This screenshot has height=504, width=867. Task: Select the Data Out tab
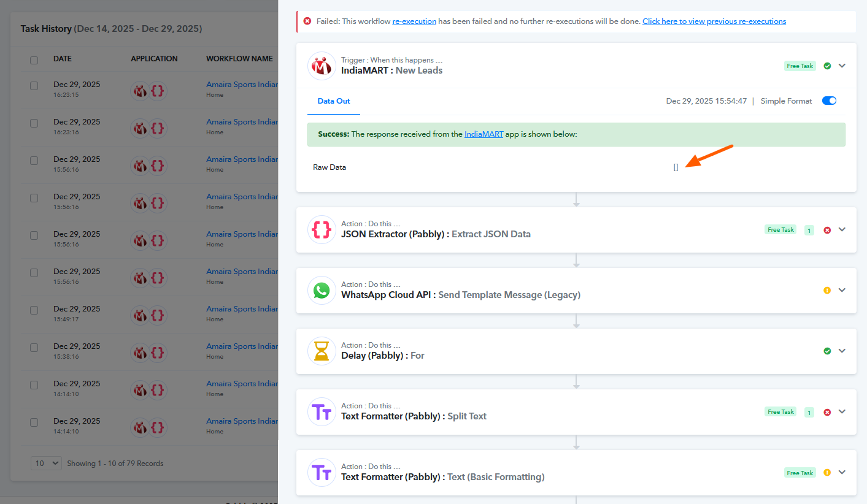[x=334, y=101]
